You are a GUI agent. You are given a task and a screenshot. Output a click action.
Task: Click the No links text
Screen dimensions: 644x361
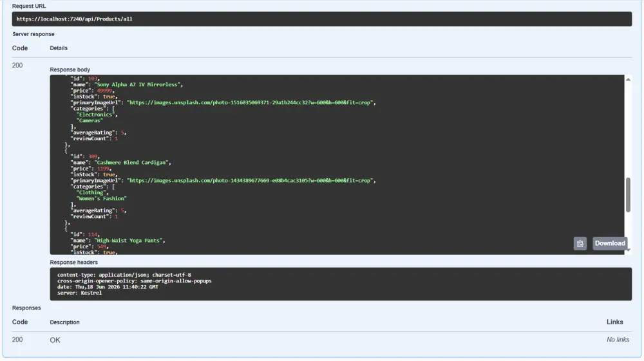click(x=618, y=340)
